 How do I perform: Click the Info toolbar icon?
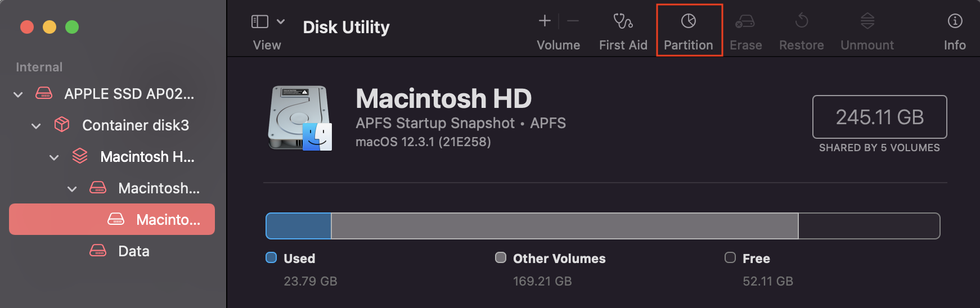[955, 30]
